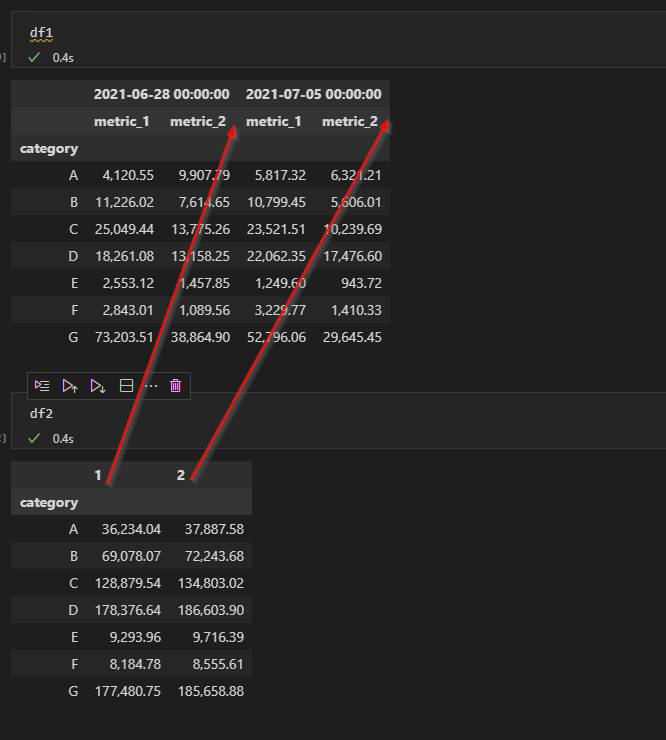Select value 69,078.07 in df2 row B
This screenshot has height=740, width=666.
tap(131, 556)
